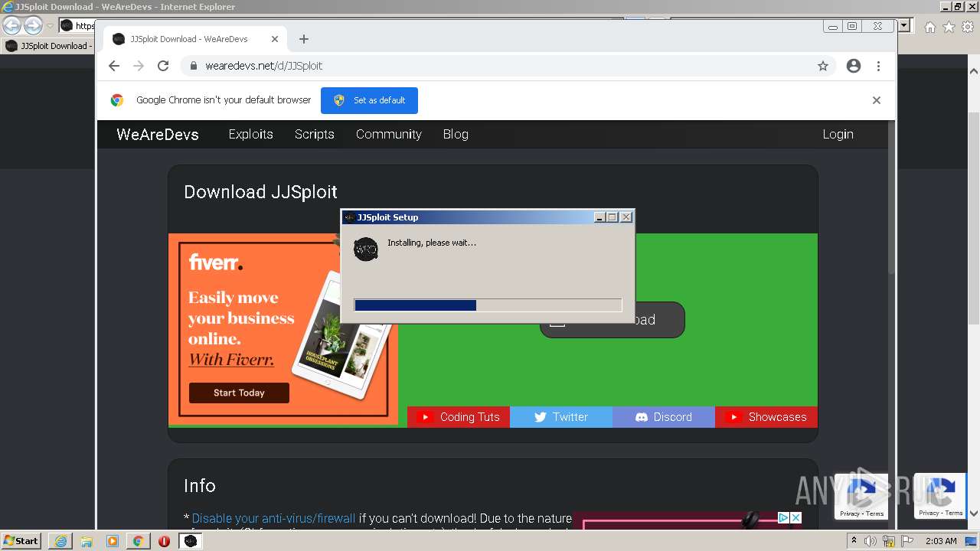Go to WeAreDevs home logo
This screenshot has height=551, width=980.
[158, 134]
